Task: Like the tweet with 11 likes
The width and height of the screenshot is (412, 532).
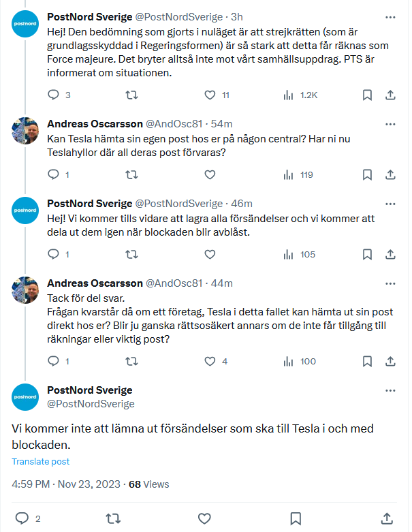Action: click(x=210, y=95)
